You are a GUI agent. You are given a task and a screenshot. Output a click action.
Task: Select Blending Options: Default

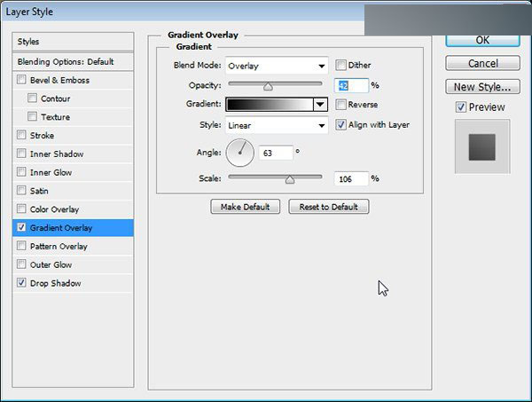point(73,62)
